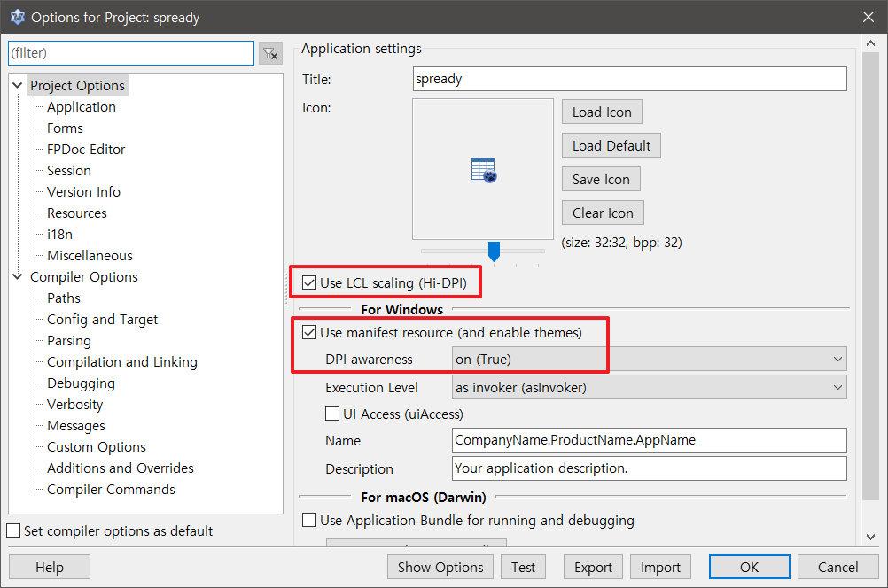Image resolution: width=888 pixels, height=588 pixels.
Task: Click the icon size slider thumb
Action: point(494,251)
